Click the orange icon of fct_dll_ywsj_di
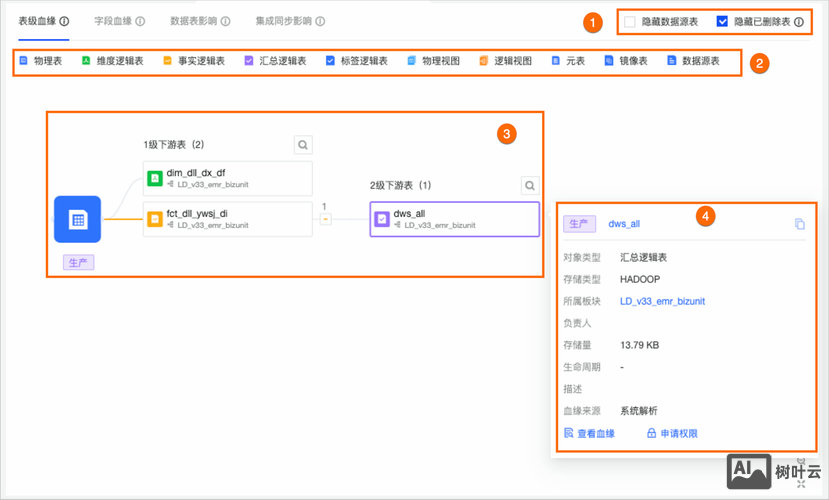The height and width of the screenshot is (500, 829). coord(155,219)
